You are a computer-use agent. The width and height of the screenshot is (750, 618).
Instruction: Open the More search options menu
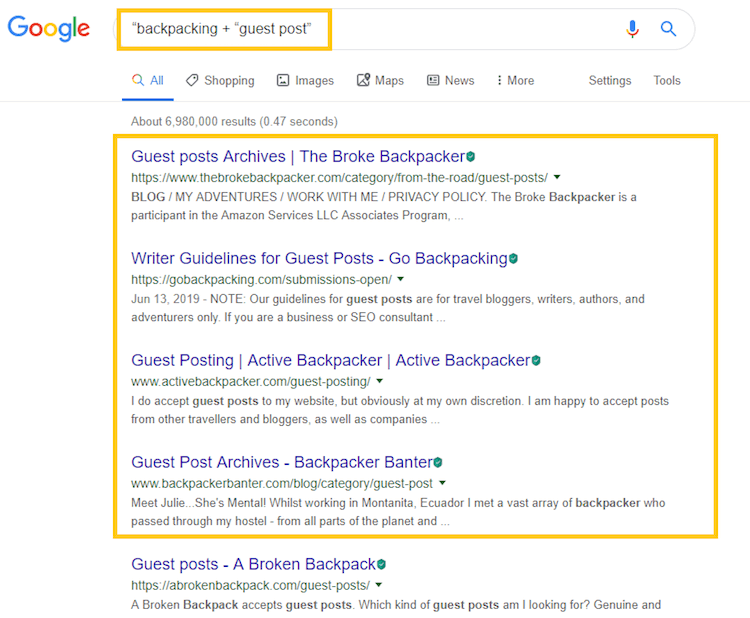point(515,80)
